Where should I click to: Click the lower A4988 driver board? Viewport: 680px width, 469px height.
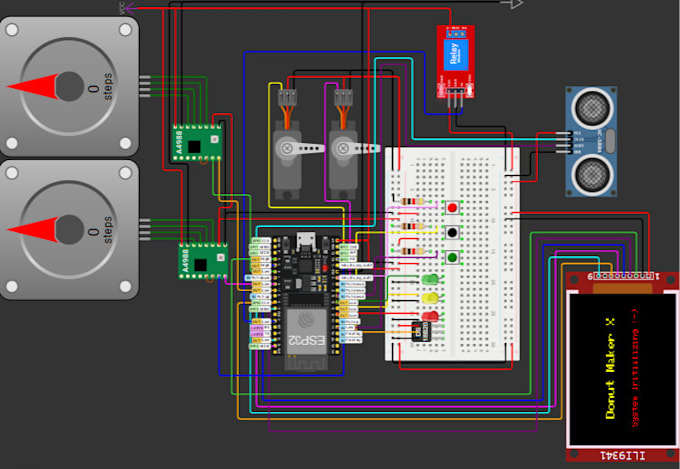click(x=203, y=260)
